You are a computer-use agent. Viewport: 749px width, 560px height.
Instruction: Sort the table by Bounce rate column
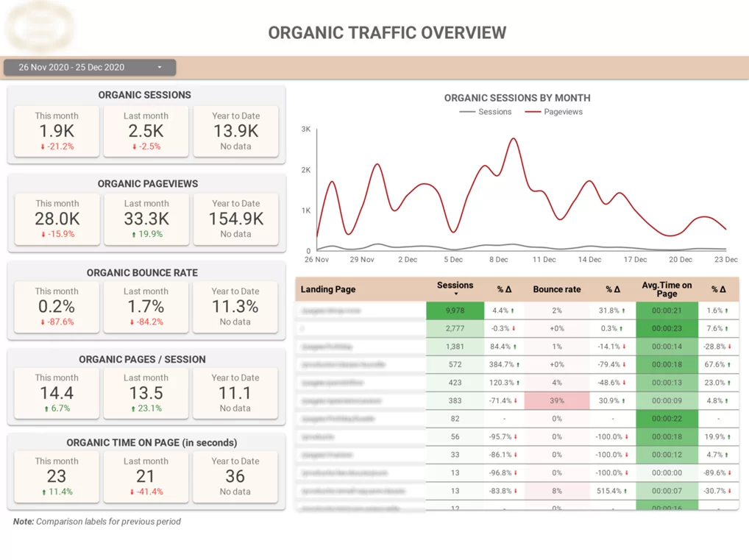[556, 289]
